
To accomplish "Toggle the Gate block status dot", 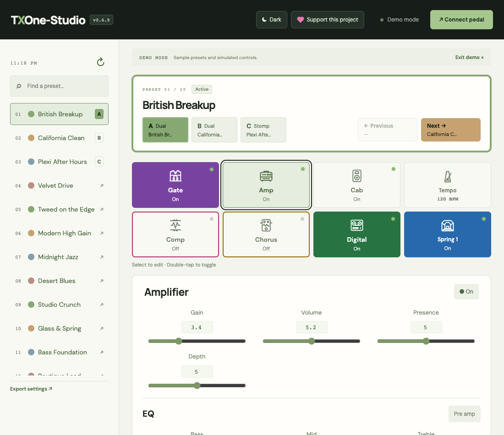I will (x=212, y=169).
